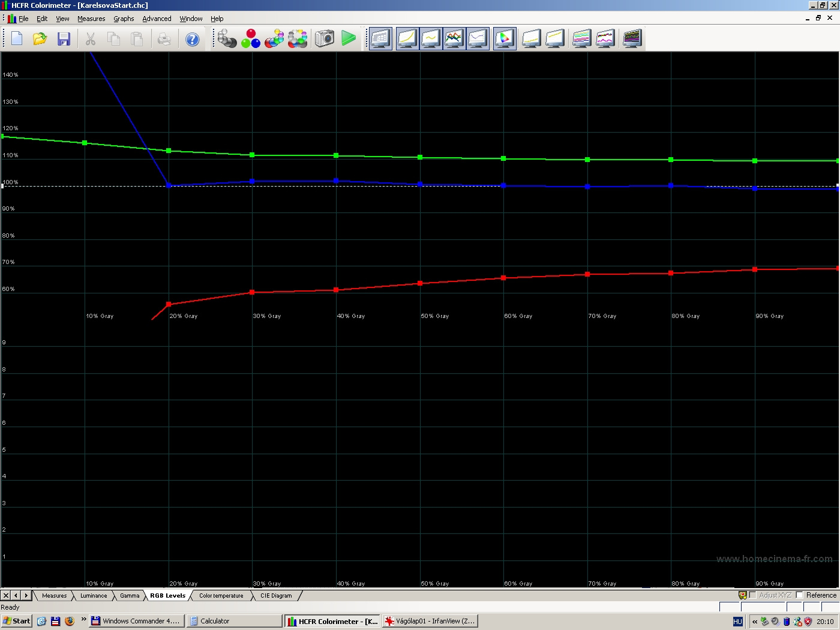Open a file with the folder icon
The image size is (840, 630).
(40, 39)
